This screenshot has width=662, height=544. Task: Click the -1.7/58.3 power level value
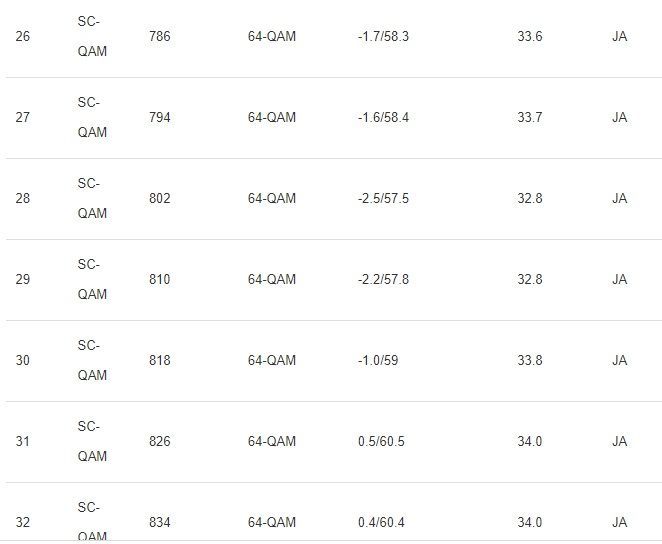point(383,37)
